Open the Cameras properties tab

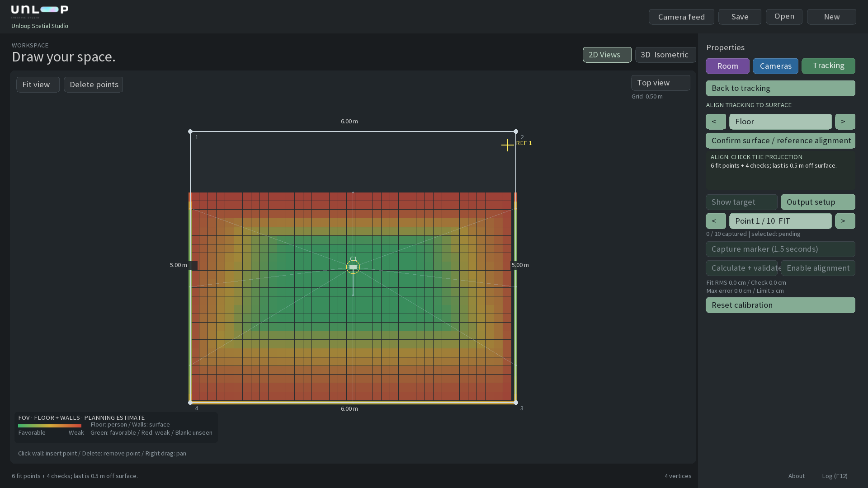tap(775, 66)
